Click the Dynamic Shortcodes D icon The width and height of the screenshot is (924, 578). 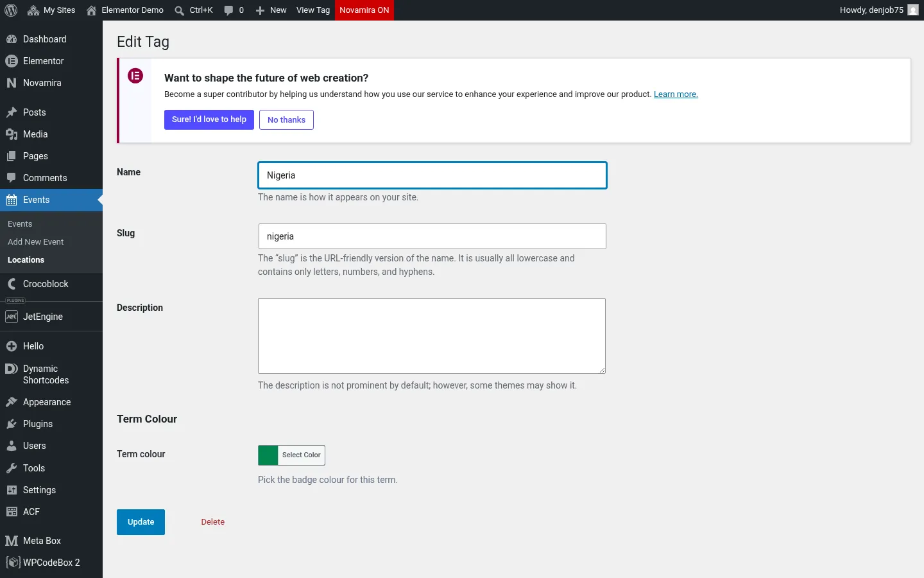12,369
